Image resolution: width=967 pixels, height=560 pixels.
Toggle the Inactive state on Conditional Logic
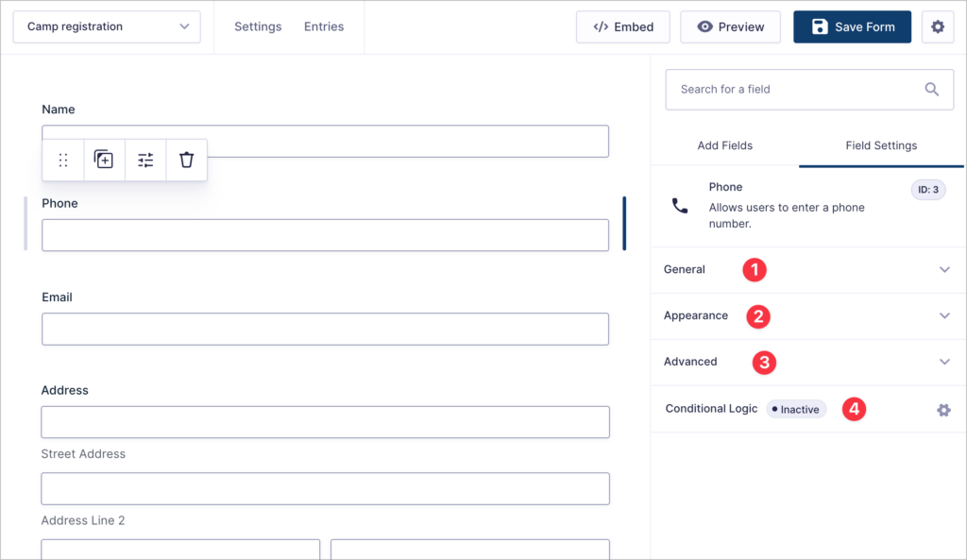[x=795, y=409]
